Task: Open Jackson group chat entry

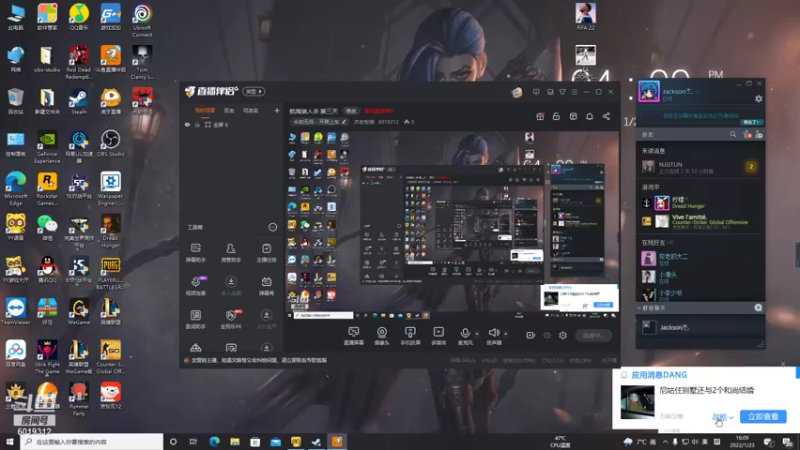Action: point(700,327)
